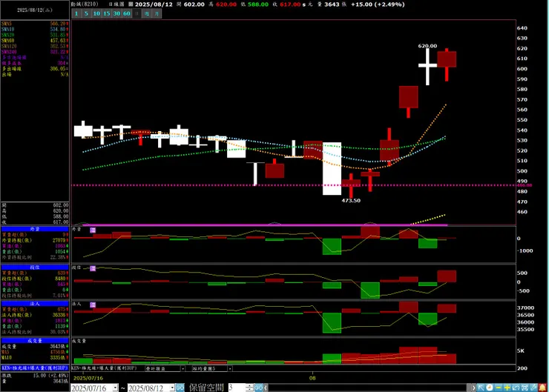Open the 疊附類盤 indicator dropdown

coord(183,368)
